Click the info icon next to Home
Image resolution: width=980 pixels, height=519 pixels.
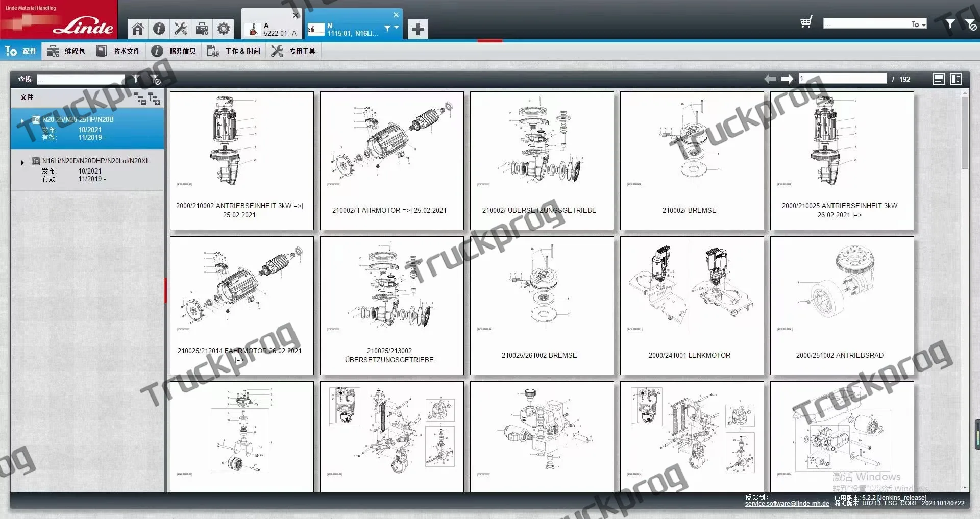[x=159, y=29]
